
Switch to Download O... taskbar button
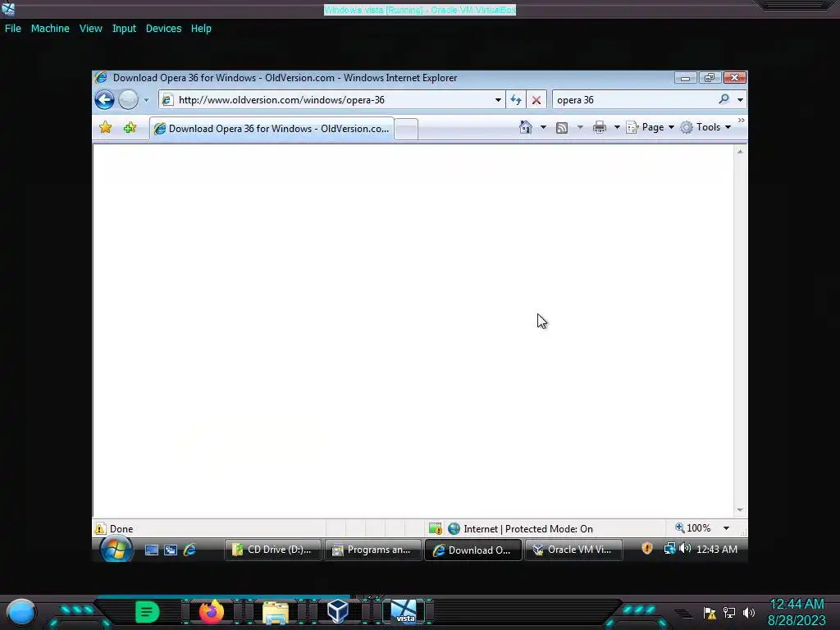point(473,550)
